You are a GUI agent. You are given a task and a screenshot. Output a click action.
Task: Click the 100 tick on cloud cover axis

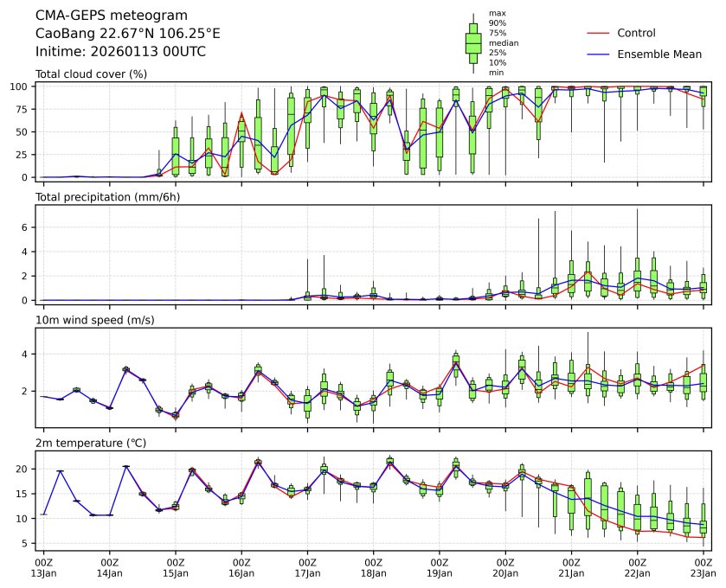coord(22,86)
